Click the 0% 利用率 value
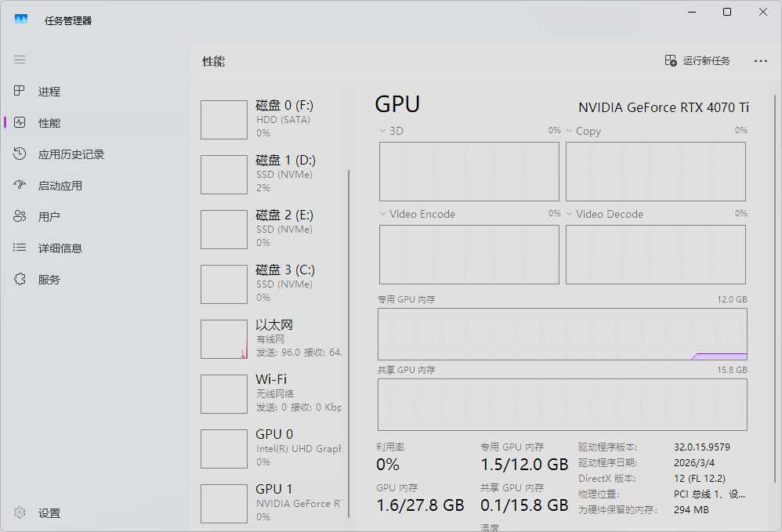This screenshot has height=532, width=782. pos(388,465)
